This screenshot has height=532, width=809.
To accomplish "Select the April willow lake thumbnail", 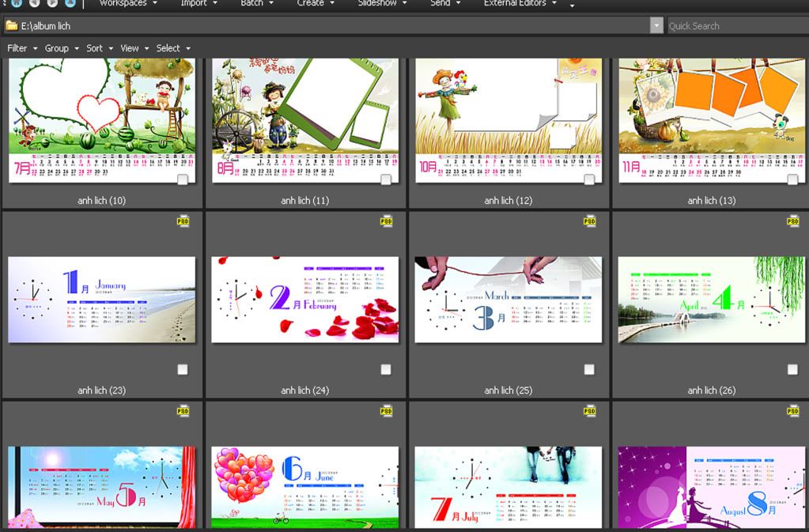I will point(712,300).
